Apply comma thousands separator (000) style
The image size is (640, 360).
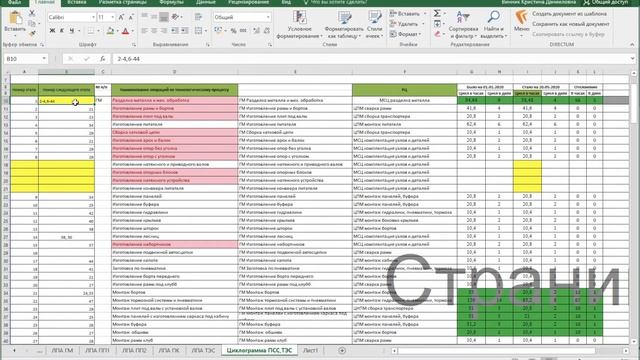[243, 31]
